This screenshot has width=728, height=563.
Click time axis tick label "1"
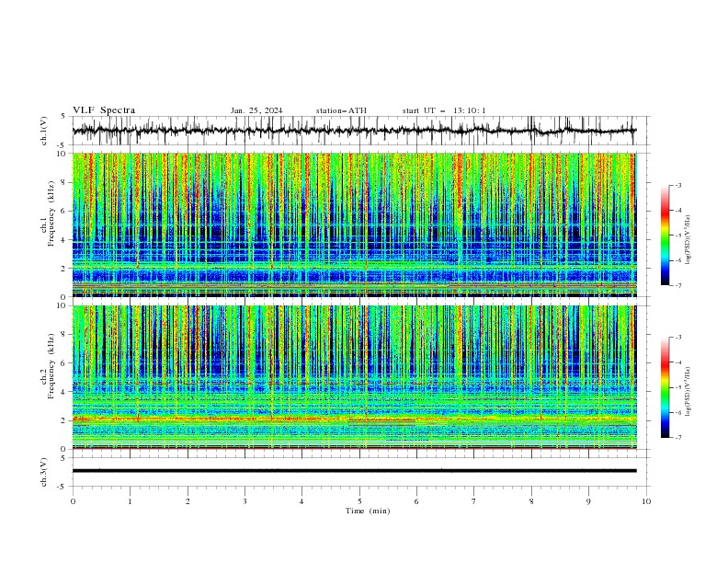130,501
